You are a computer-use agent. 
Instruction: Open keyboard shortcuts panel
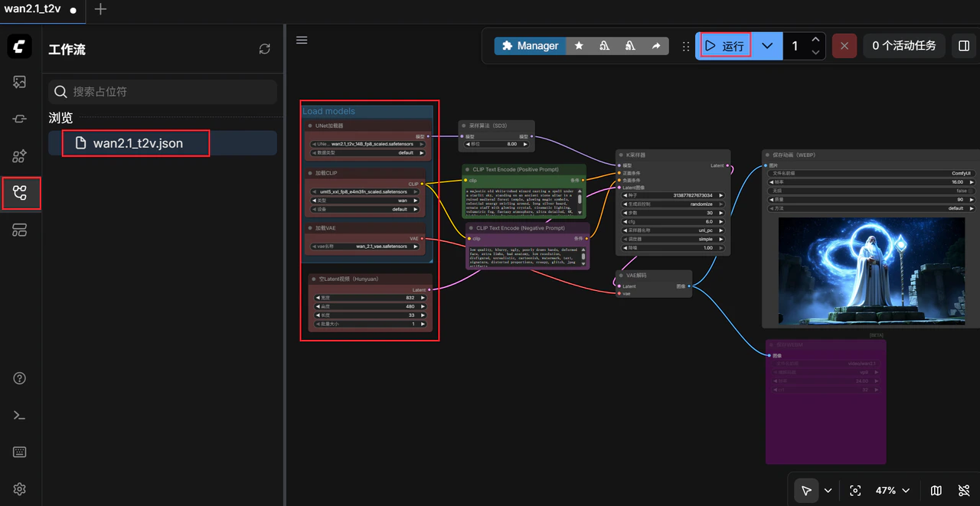[20, 452]
